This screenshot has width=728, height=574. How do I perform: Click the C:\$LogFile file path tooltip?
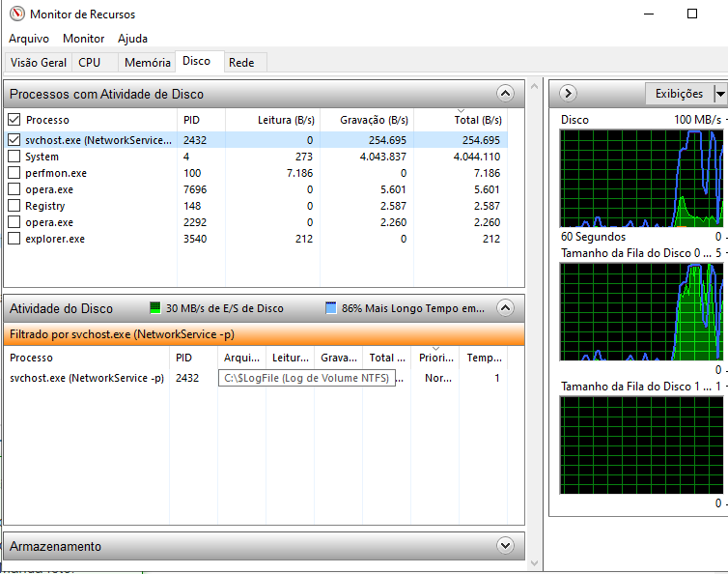point(306,378)
